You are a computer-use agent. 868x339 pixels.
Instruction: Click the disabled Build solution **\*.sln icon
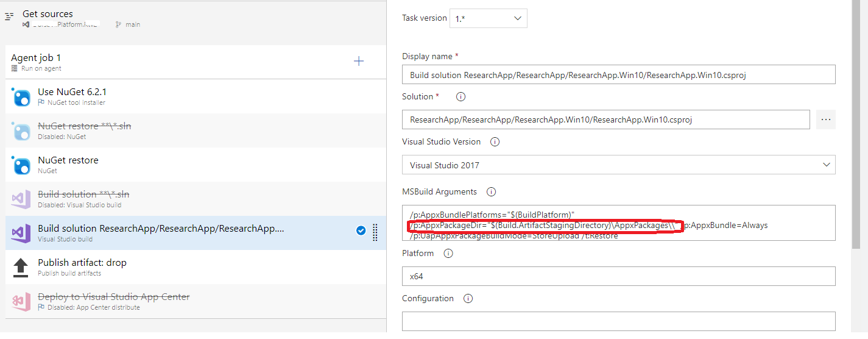click(21, 199)
